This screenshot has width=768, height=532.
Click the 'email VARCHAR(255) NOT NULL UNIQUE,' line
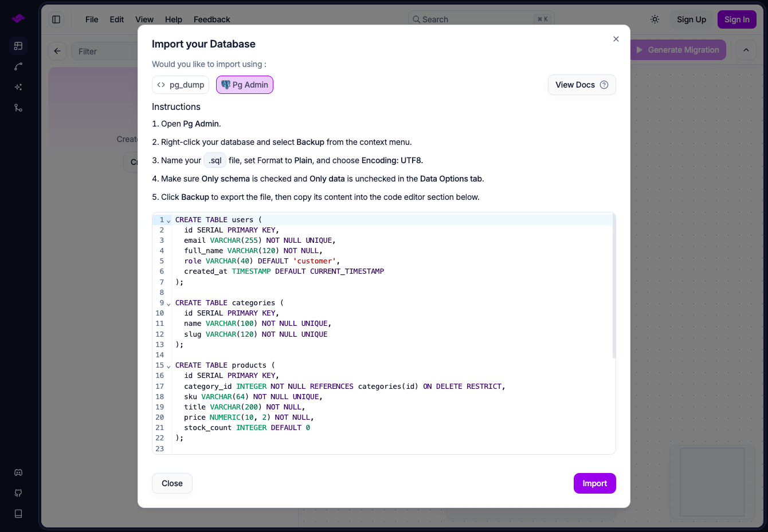pyautogui.click(x=260, y=241)
